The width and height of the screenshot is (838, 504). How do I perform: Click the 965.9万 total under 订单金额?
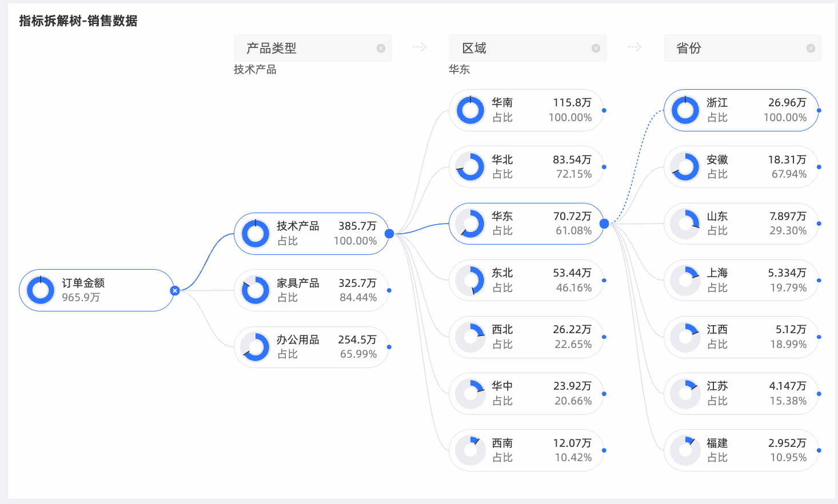pos(81,298)
